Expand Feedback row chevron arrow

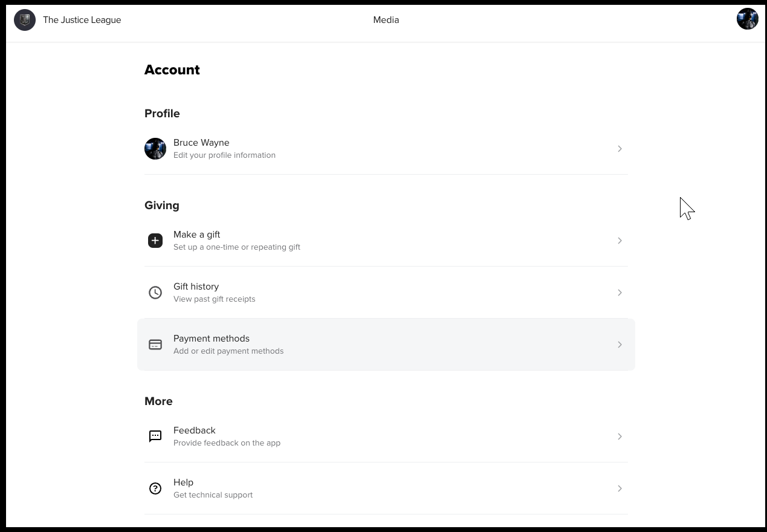coord(620,436)
